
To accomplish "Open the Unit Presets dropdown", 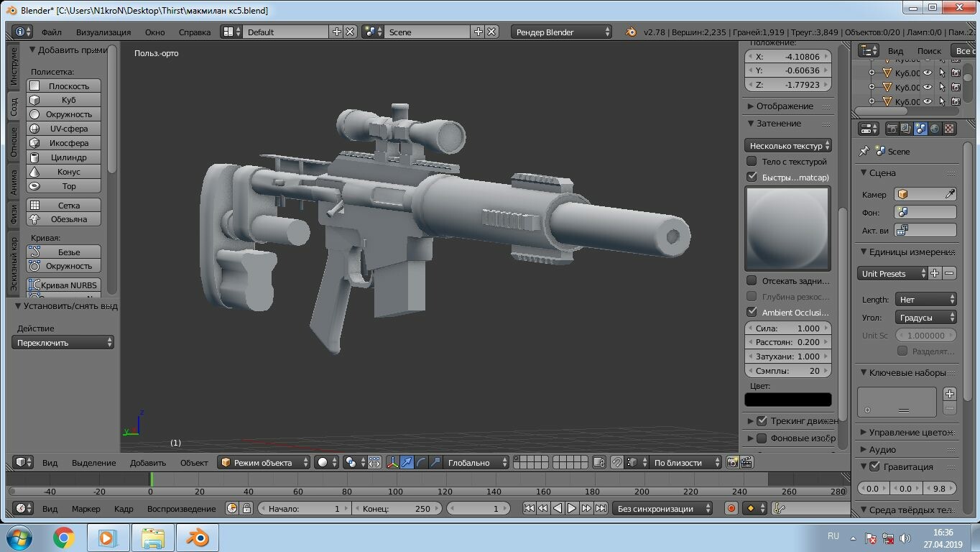I will coord(892,273).
